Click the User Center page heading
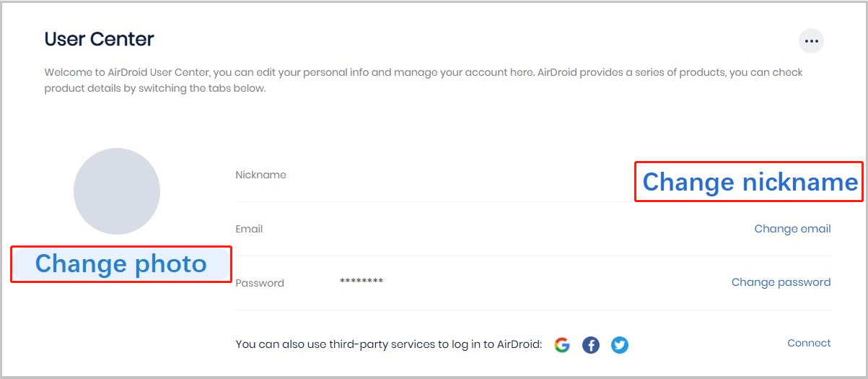Image resolution: width=868 pixels, height=379 pixels. click(x=100, y=39)
